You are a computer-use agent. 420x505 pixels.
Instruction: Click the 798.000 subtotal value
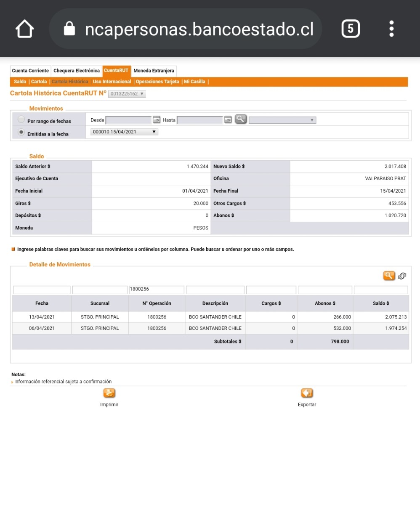340,342
